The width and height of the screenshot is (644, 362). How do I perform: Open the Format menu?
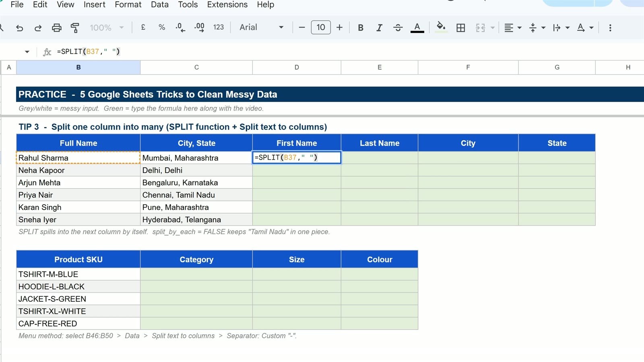point(128,4)
